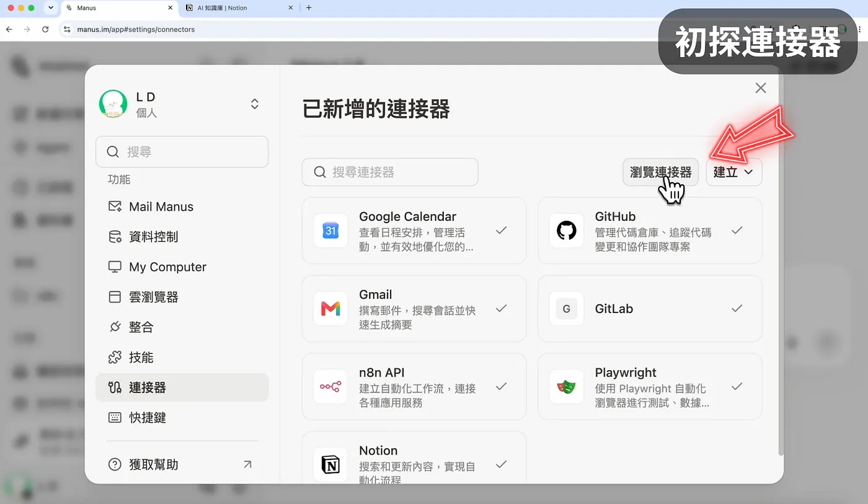Close the settings dialog with X
Image resolution: width=868 pixels, height=504 pixels.
761,88
